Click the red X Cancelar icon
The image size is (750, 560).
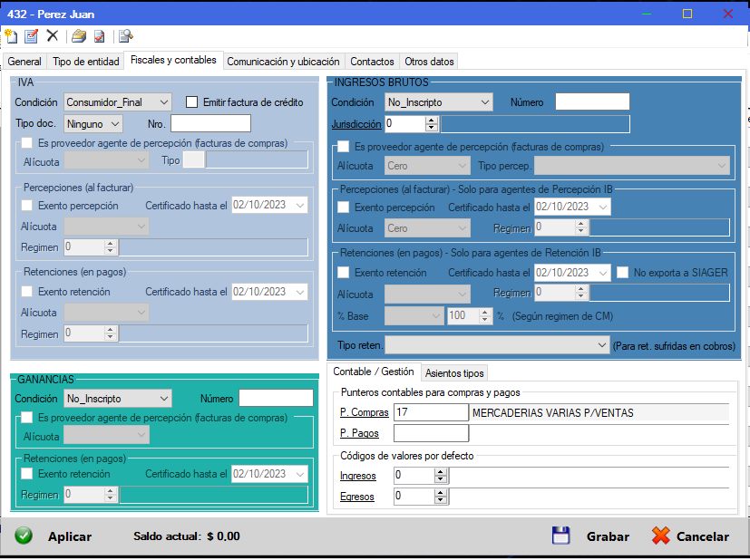coord(660,536)
